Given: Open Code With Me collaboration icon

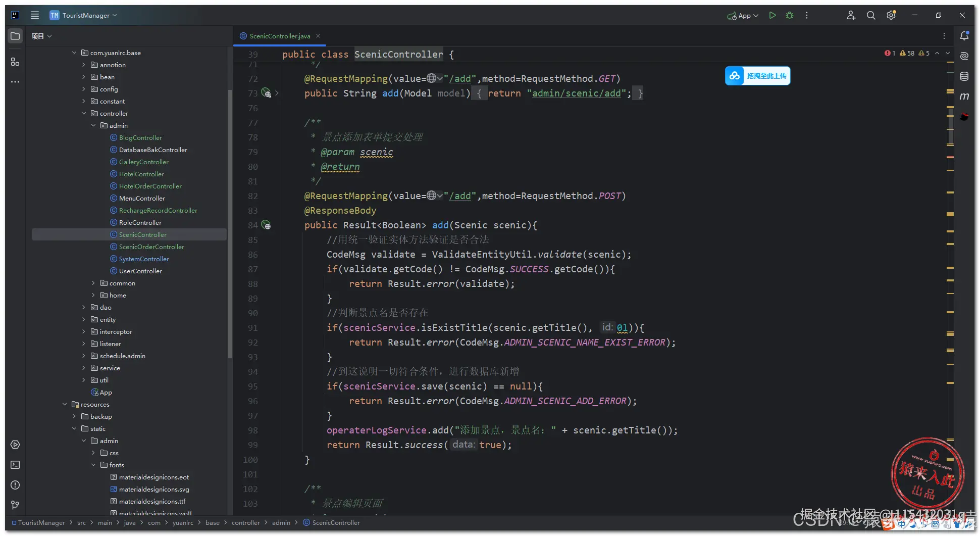Looking at the screenshot, I should (x=851, y=15).
